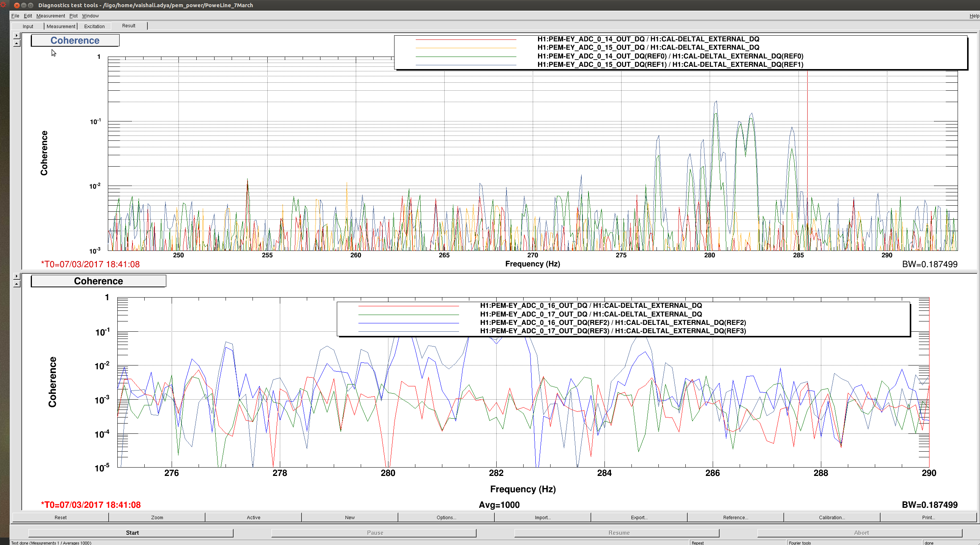Open the Edit menu
The width and height of the screenshot is (980, 545).
coord(28,16)
